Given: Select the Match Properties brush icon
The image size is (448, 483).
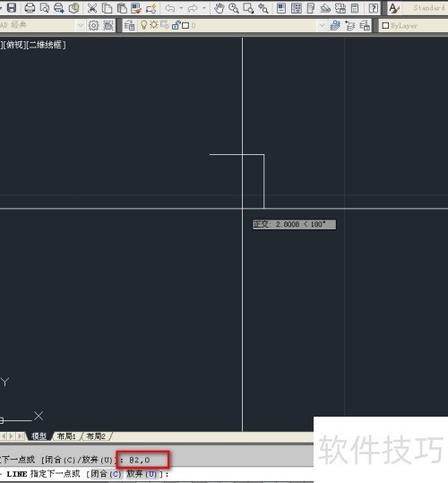Looking at the screenshot, I should pyautogui.click(x=136, y=8).
